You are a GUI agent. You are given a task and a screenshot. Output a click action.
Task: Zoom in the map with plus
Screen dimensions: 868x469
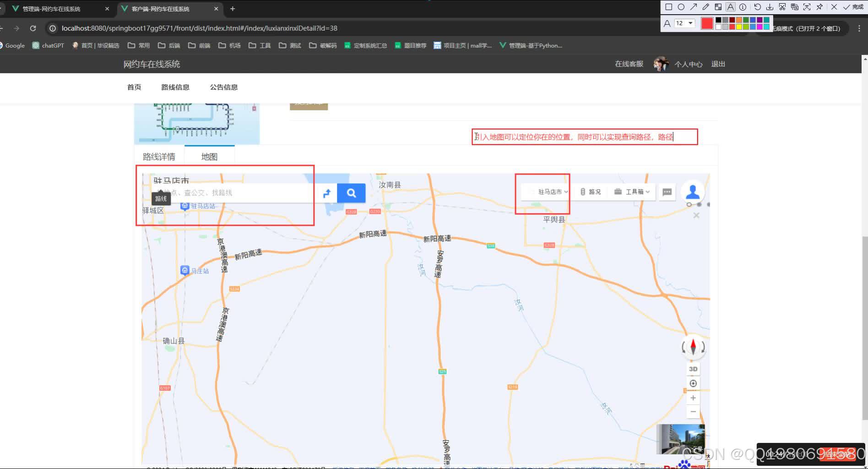pyautogui.click(x=693, y=398)
